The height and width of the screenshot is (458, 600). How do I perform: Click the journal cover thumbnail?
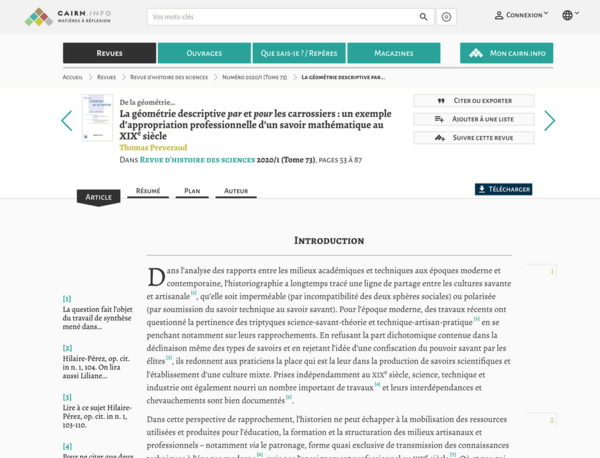(97, 118)
